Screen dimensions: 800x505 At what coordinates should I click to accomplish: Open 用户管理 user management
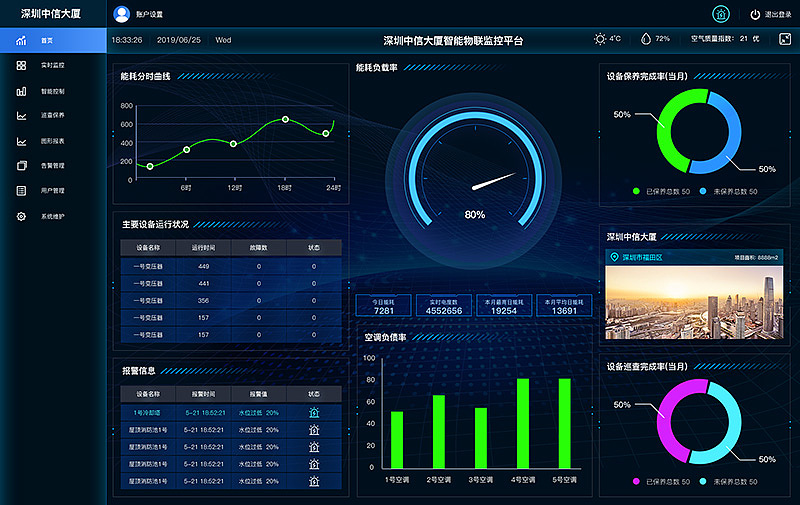tap(53, 190)
